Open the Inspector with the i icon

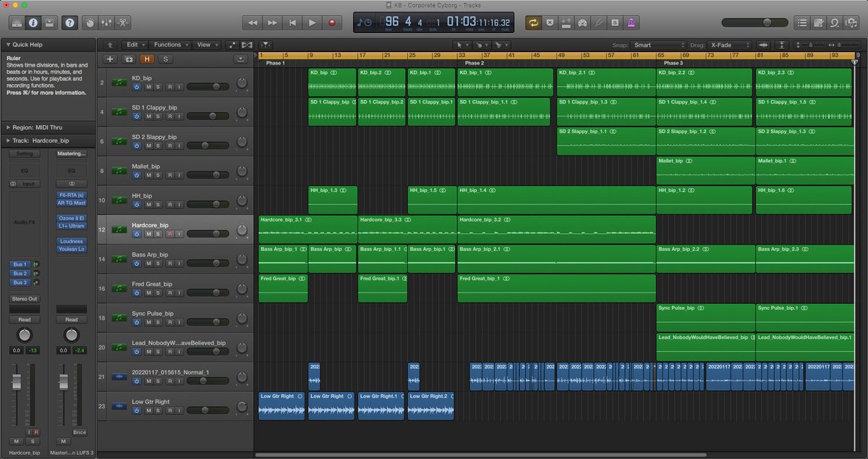tap(33, 22)
